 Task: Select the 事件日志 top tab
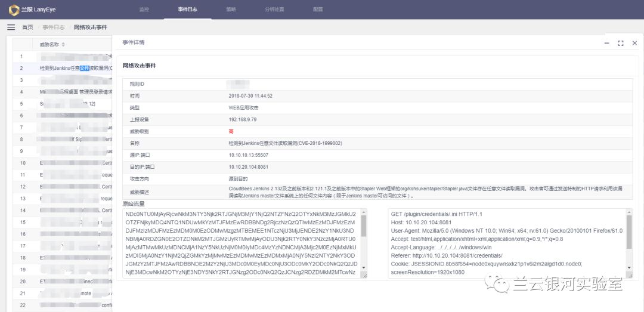(x=187, y=9)
